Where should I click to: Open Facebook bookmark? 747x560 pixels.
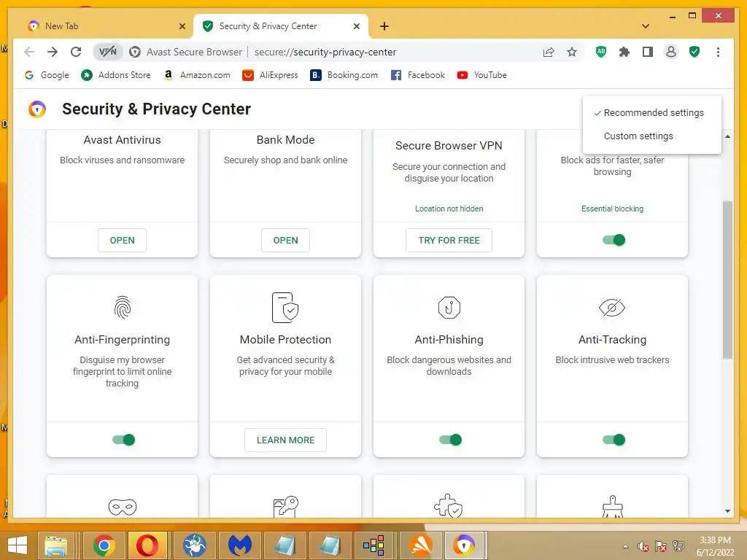point(418,75)
